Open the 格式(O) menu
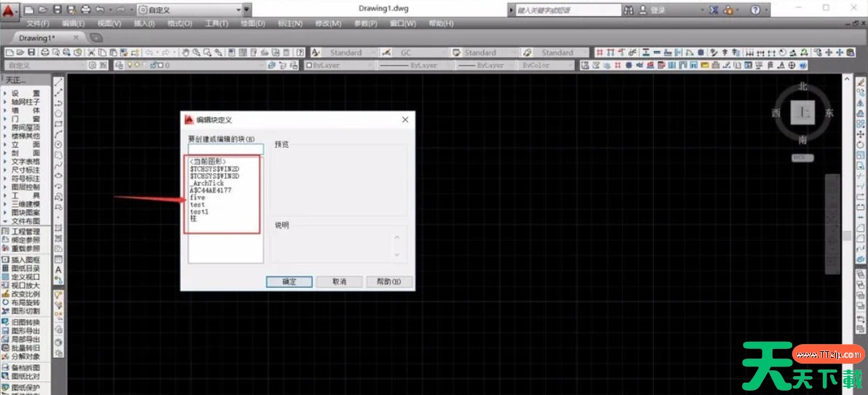 pyautogui.click(x=179, y=23)
